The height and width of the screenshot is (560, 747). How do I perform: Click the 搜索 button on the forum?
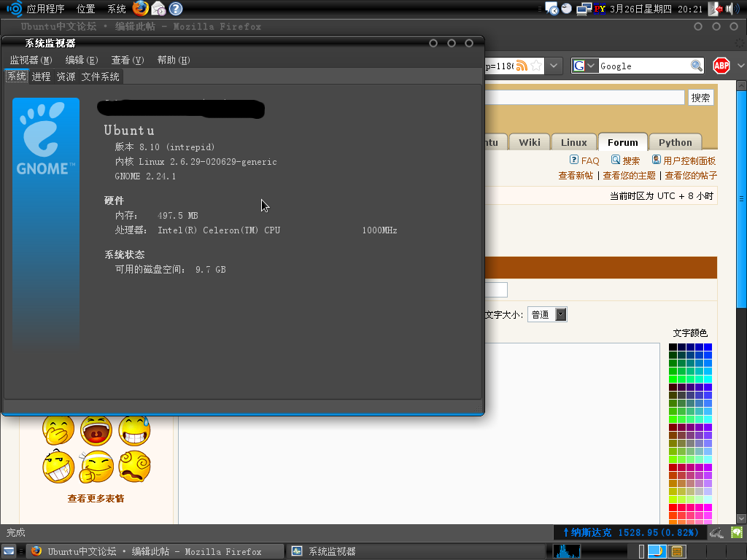(x=700, y=98)
